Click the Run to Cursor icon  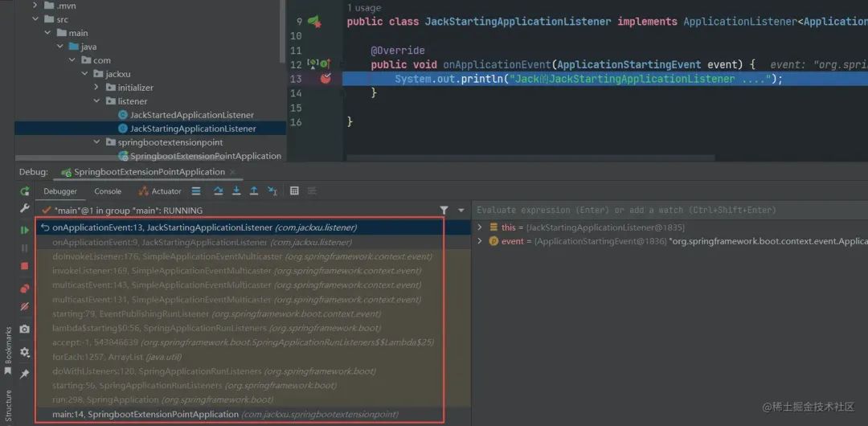pos(272,191)
